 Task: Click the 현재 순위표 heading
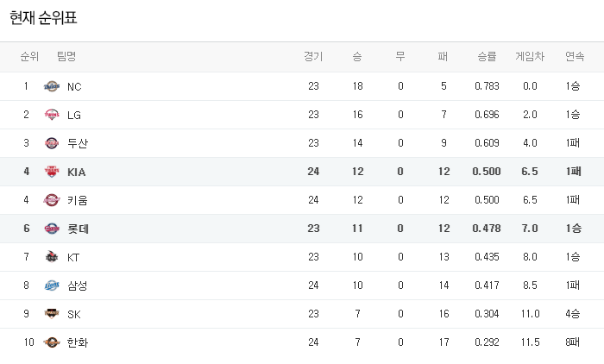coord(43,18)
